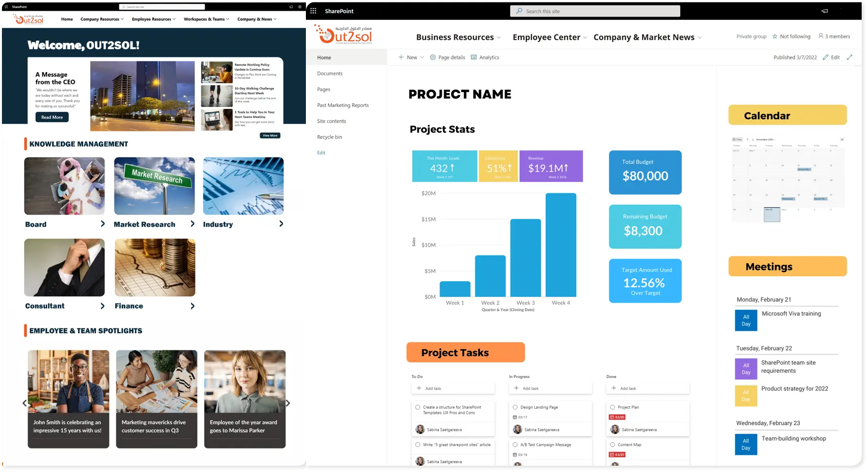Send feedback using the megaphone icon
This screenshot has height=472, width=868.
824,11
